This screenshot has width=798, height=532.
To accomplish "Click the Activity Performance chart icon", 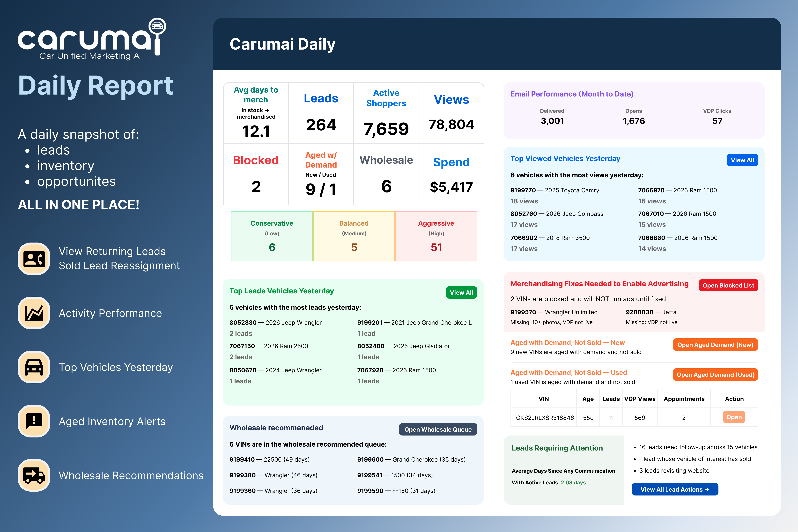I will tap(34, 313).
